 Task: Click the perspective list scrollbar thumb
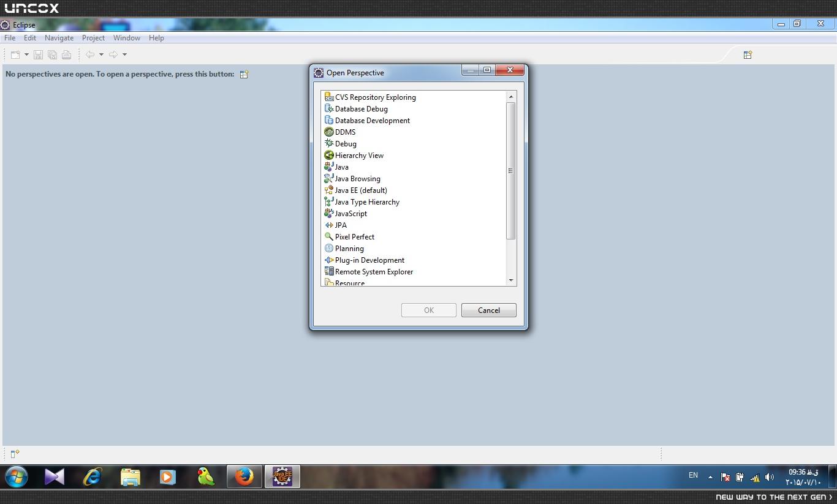(x=511, y=171)
